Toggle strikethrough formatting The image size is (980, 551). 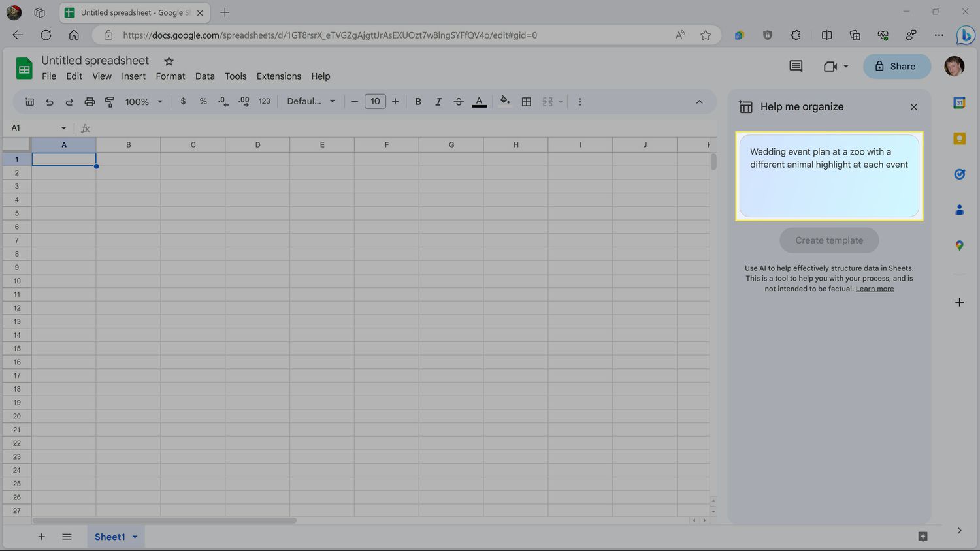pos(459,102)
